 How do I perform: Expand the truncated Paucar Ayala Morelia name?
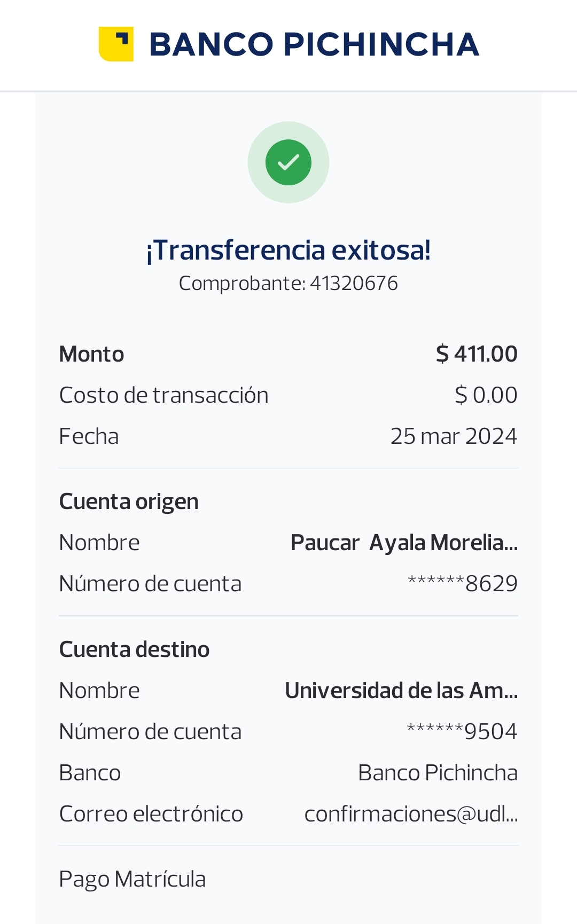pyautogui.click(x=404, y=543)
